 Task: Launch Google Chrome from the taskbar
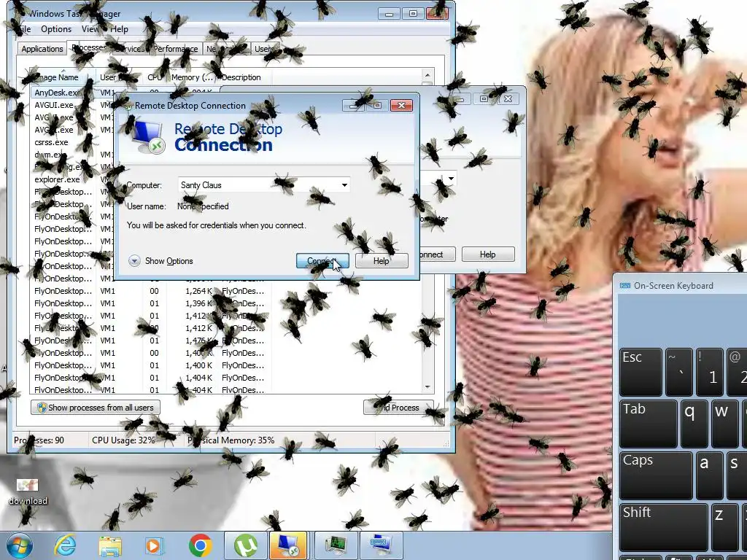(200, 545)
